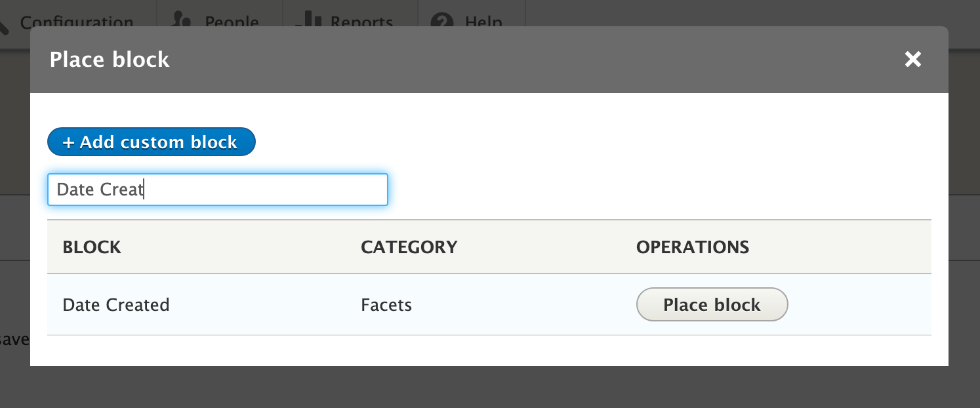Click inside the block filter input
Screen dimensions: 980x408
(217, 190)
